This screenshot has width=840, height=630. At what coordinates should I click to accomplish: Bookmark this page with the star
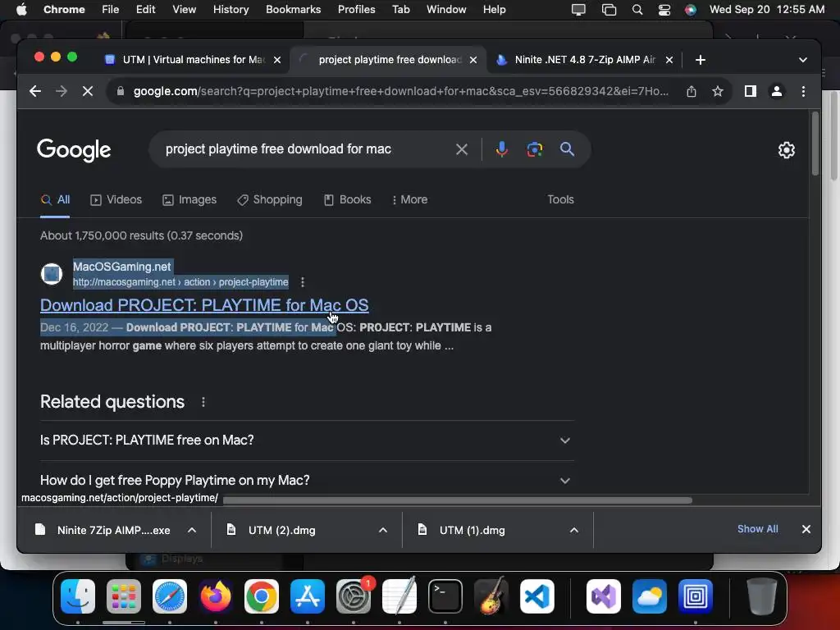(718, 92)
